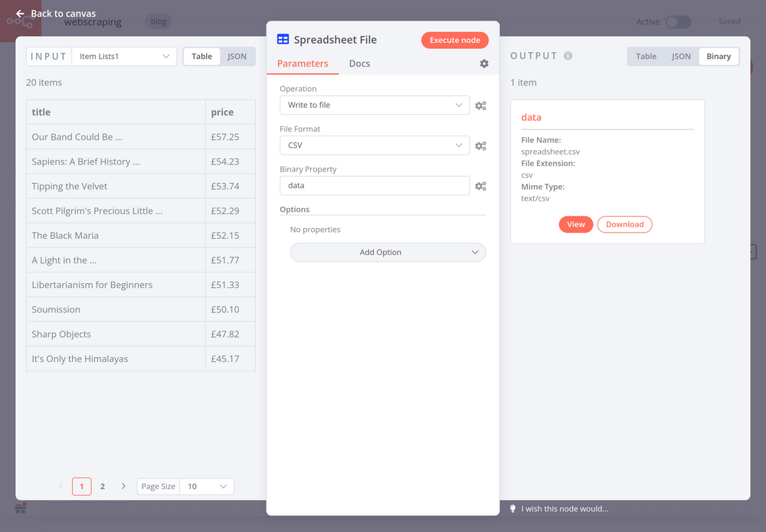Click the Execute node button

coord(454,39)
